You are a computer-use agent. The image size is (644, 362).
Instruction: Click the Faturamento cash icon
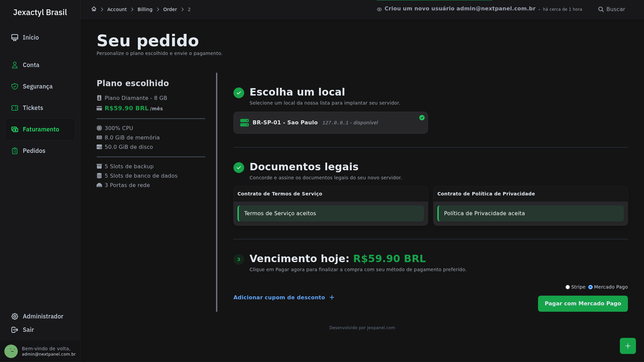(15, 129)
